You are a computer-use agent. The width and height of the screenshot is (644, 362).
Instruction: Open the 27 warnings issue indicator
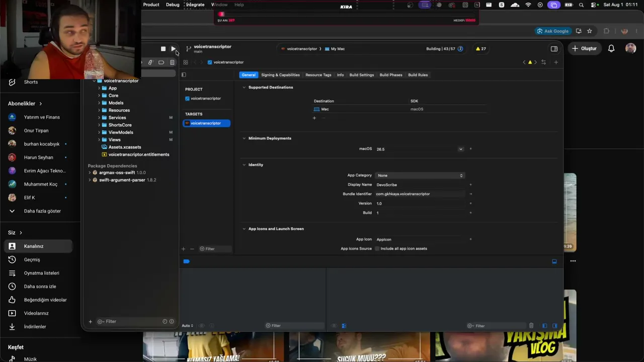coord(481,49)
